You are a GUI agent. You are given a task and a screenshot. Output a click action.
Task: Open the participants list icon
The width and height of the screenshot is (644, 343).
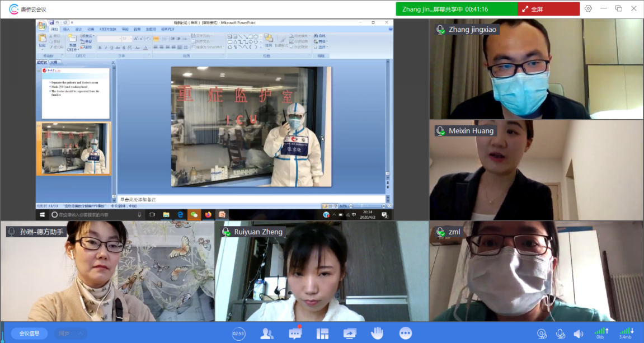pos(267,333)
